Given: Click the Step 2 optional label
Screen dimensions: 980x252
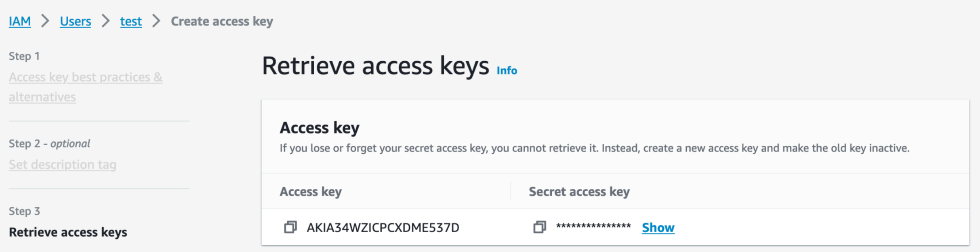Looking at the screenshot, I should 49,144.
